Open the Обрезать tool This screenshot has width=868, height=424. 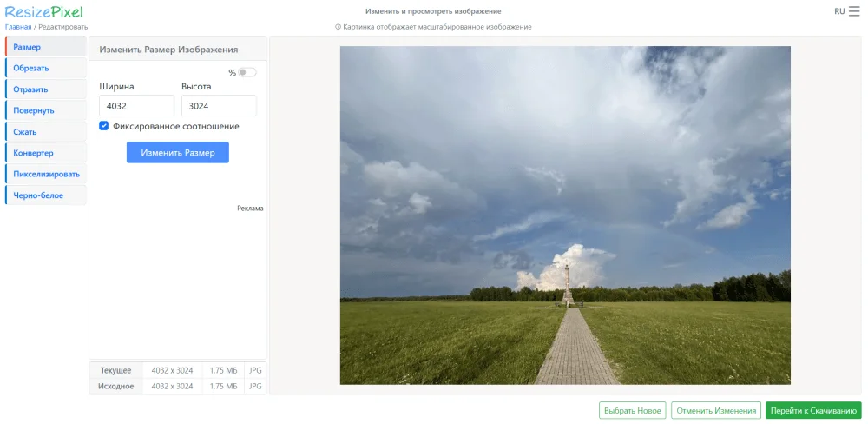coord(45,68)
